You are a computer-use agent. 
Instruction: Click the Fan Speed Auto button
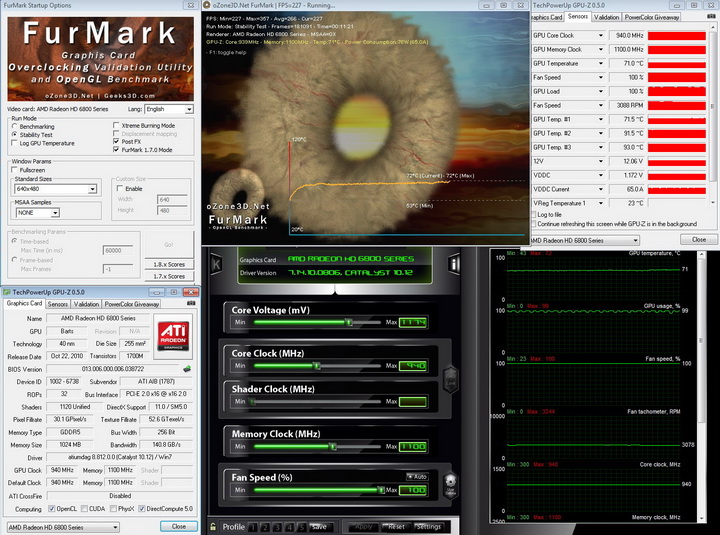tap(417, 477)
